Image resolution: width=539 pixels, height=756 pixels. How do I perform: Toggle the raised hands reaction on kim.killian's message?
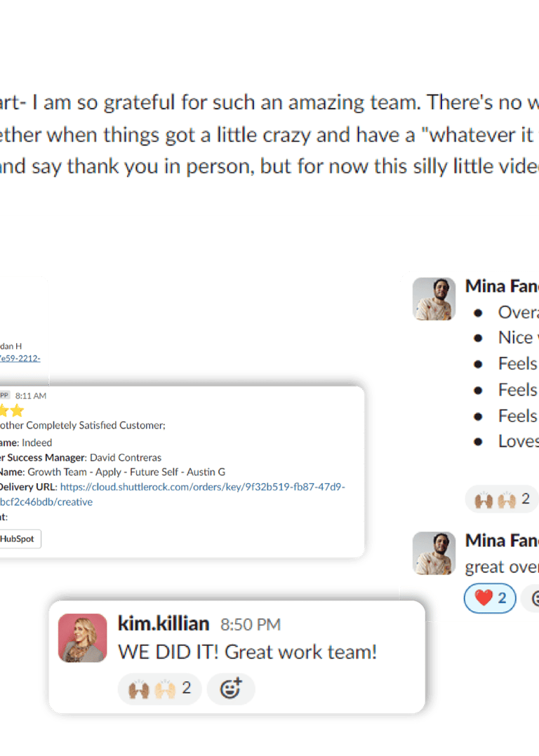point(160,689)
